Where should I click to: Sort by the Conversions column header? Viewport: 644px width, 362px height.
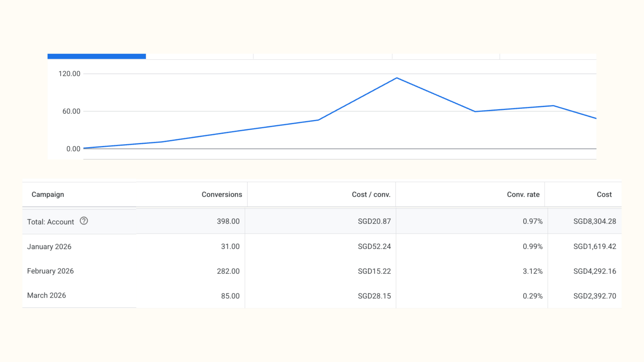point(222,194)
